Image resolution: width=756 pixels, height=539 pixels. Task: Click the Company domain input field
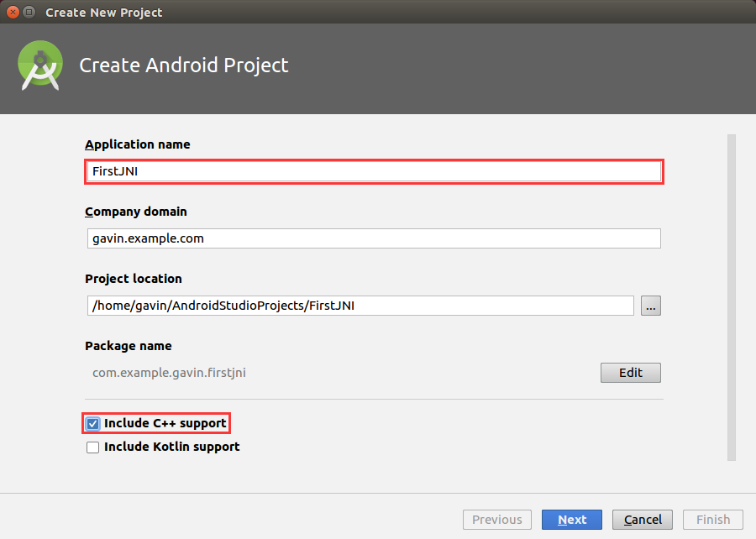[374, 238]
